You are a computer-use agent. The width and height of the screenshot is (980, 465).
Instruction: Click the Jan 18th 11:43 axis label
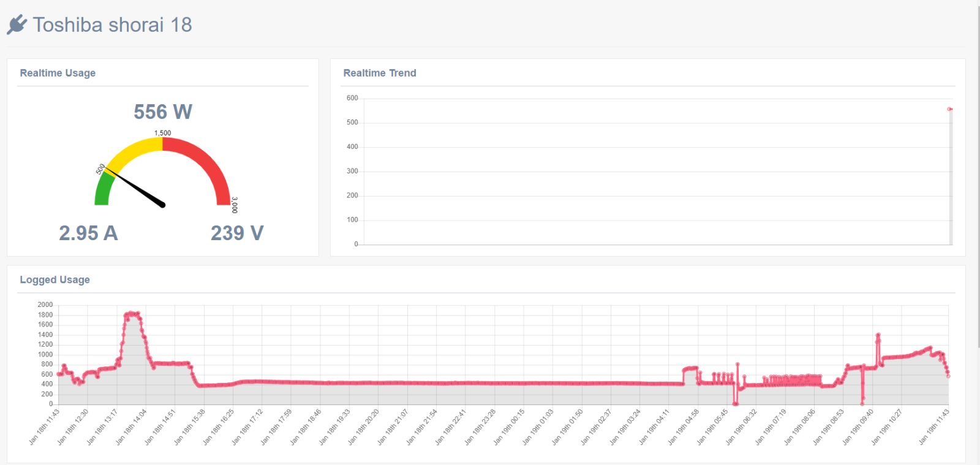44,427
